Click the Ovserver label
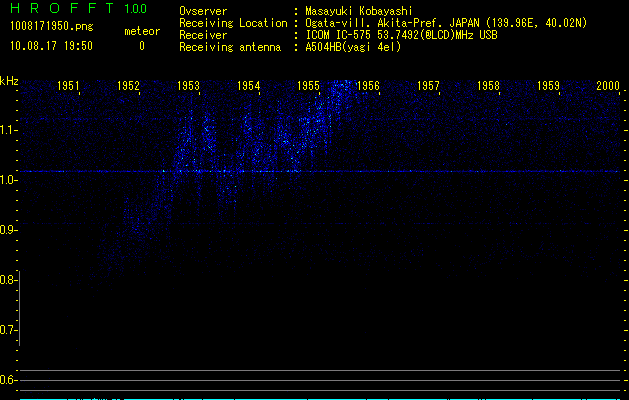 click(x=203, y=11)
